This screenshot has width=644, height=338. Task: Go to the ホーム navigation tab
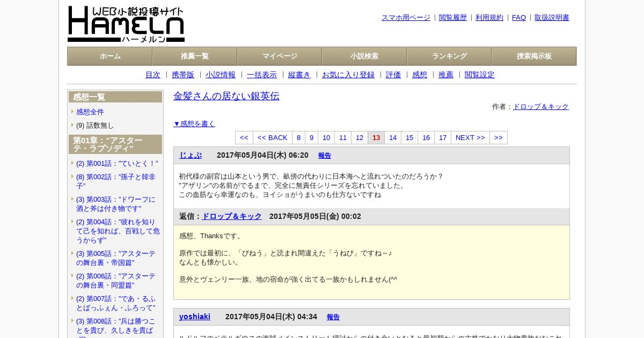point(110,56)
